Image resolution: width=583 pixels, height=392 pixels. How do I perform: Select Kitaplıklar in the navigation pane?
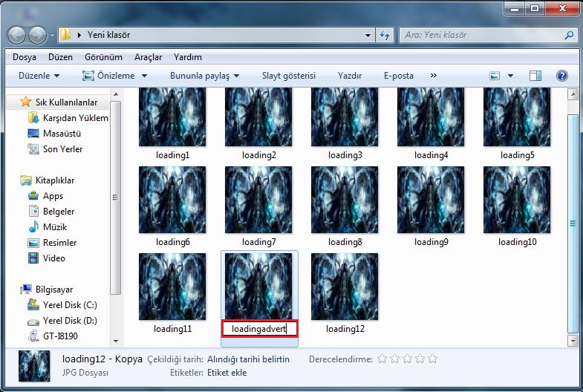48,180
